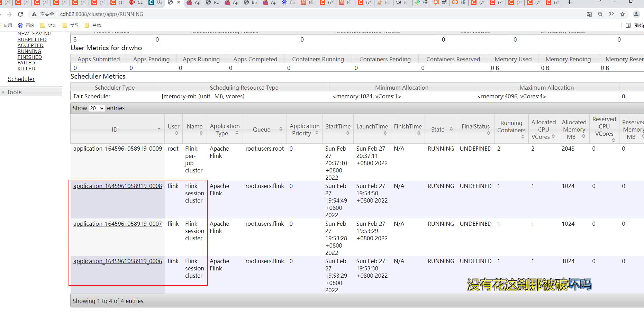The height and width of the screenshot is (313, 644).
Task: Reload the page with the refresh icon
Action: (20, 14)
